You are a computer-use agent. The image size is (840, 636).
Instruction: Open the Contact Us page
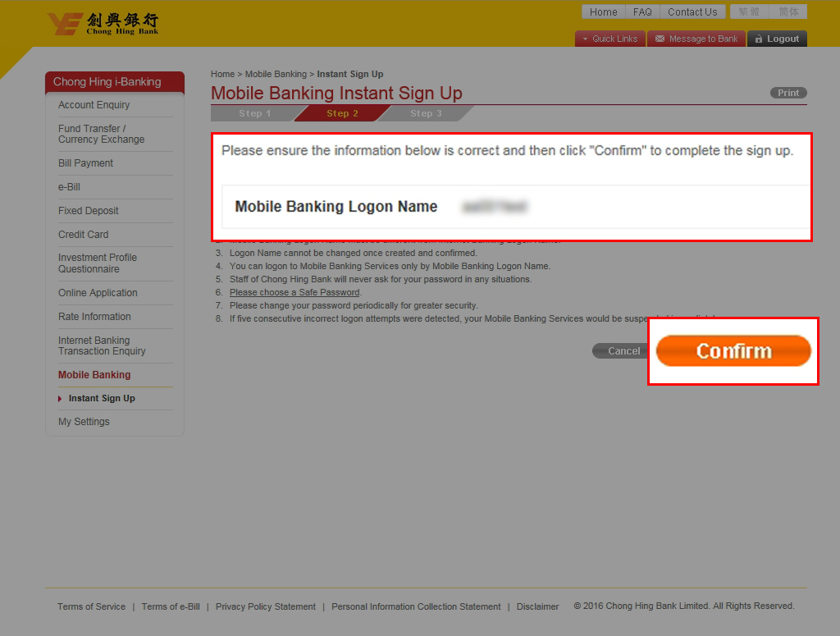(692, 11)
